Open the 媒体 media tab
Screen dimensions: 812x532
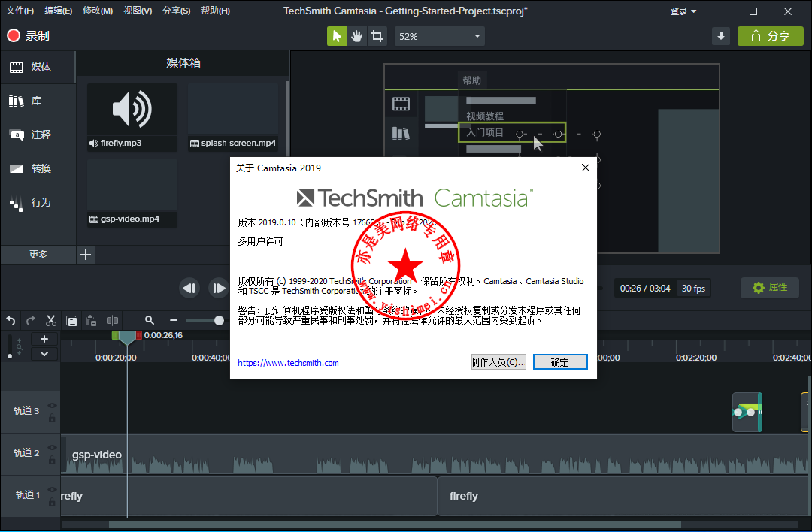pyautogui.click(x=38, y=68)
